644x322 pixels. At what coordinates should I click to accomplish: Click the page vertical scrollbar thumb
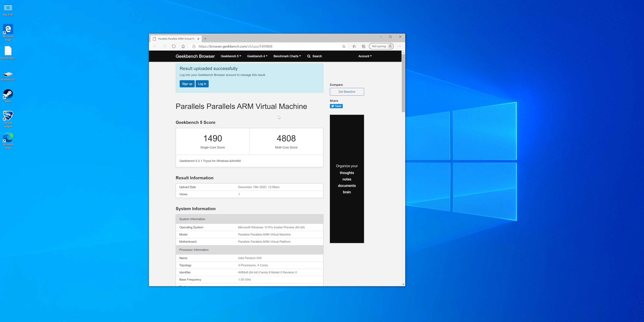coord(403,83)
